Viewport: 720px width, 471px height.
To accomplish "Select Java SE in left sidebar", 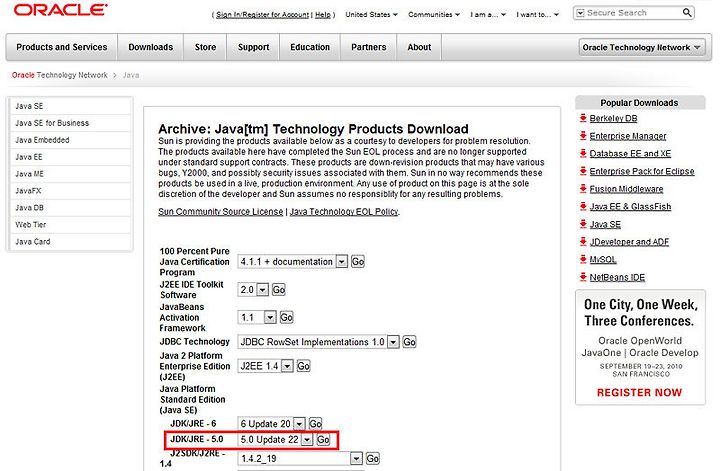I will point(71,106).
